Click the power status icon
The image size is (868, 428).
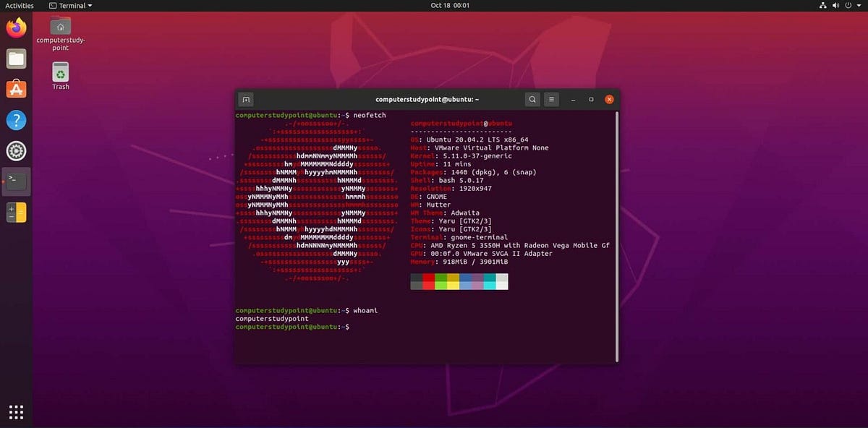[848, 5]
